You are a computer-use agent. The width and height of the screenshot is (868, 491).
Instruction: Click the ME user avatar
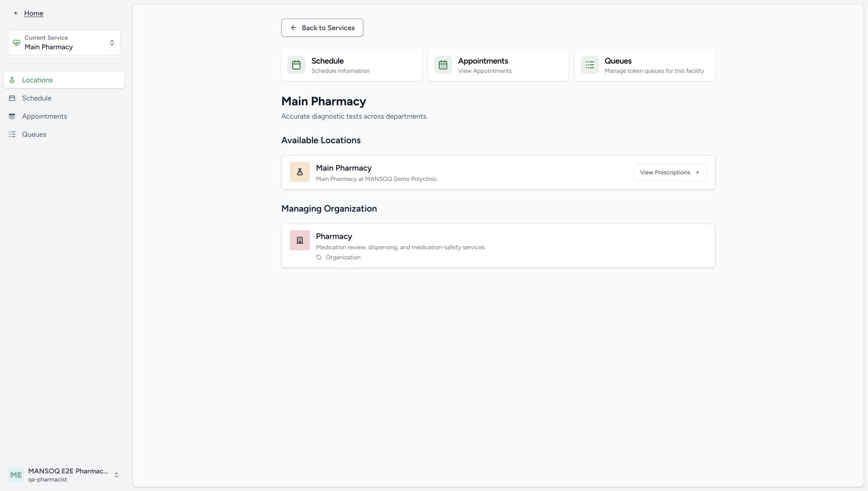click(16, 475)
